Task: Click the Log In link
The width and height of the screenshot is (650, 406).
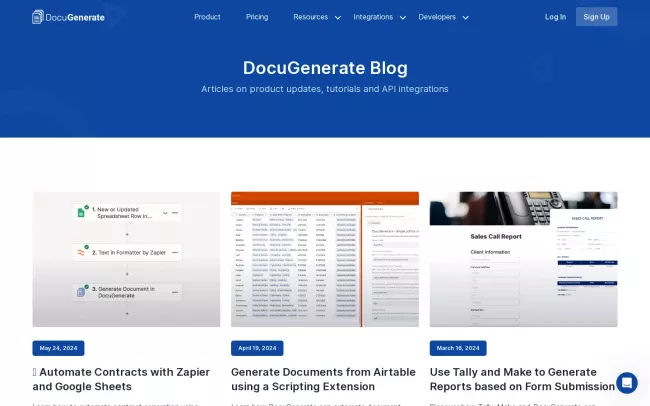Action: [x=555, y=17]
